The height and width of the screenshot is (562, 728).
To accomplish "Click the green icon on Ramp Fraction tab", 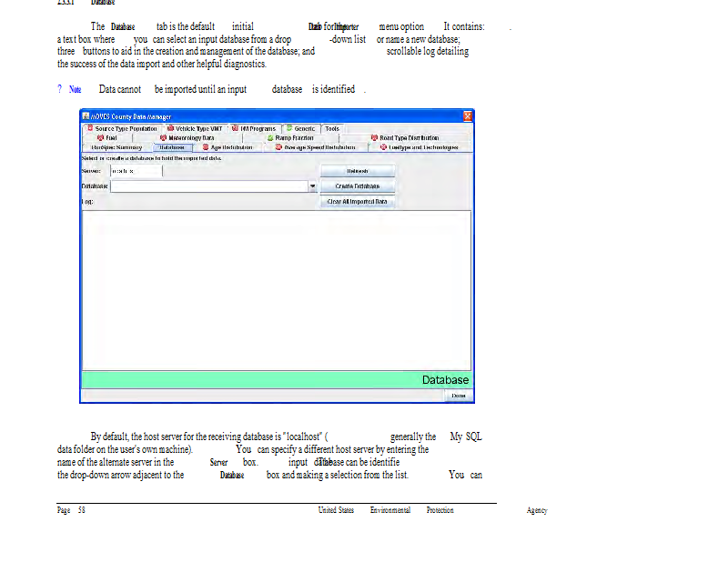I will 270,138.
